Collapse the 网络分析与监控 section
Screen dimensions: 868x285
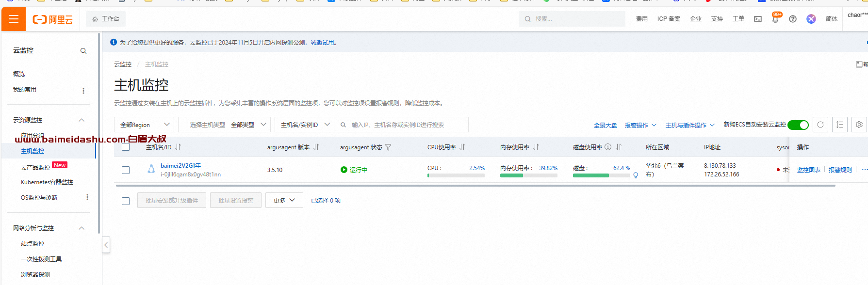(82, 228)
